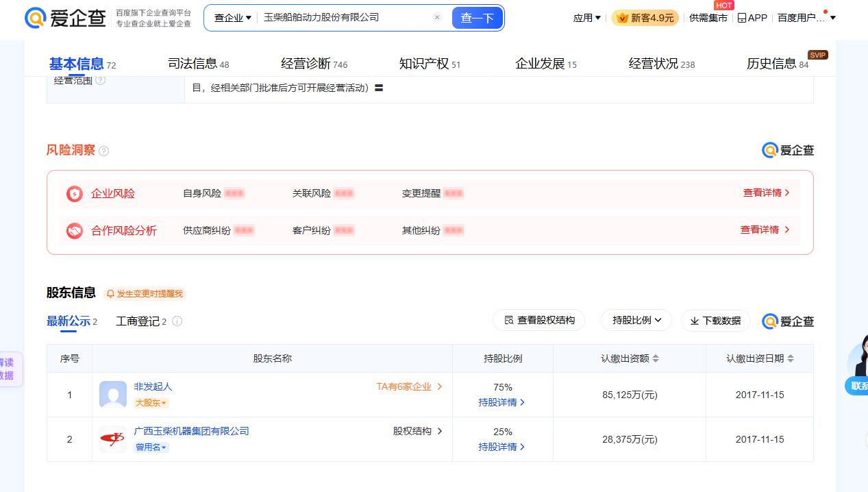The height and width of the screenshot is (492, 868).
Task: Switch to the 知识产权 tab
Action: [430, 64]
